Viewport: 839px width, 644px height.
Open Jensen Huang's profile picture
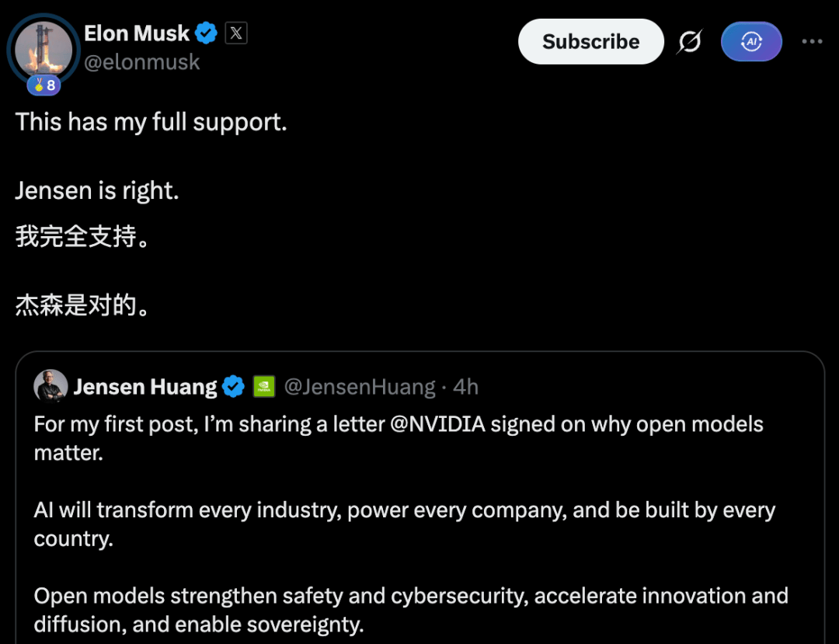50,385
